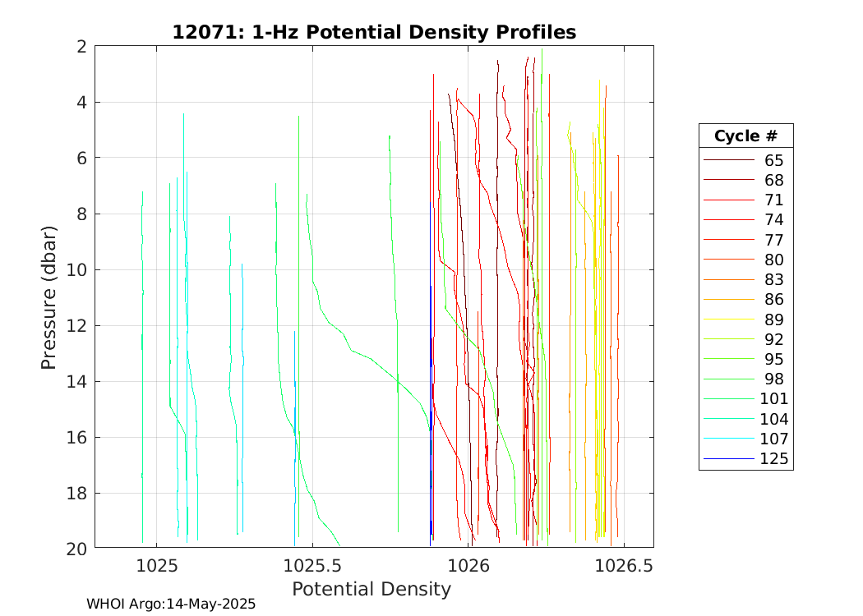Select legend label 98
863x616 pixels.
point(773,379)
